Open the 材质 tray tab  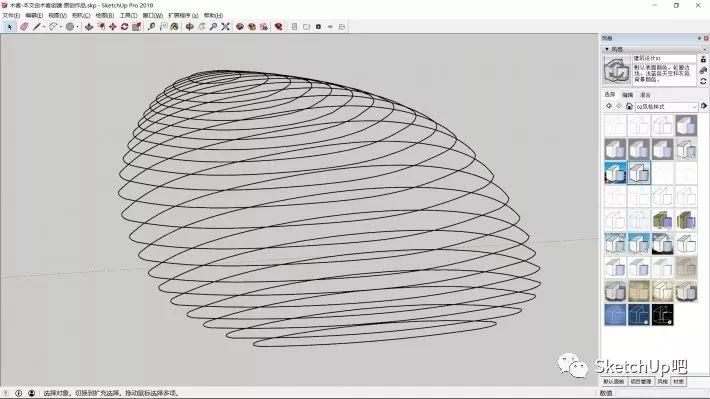click(x=678, y=382)
